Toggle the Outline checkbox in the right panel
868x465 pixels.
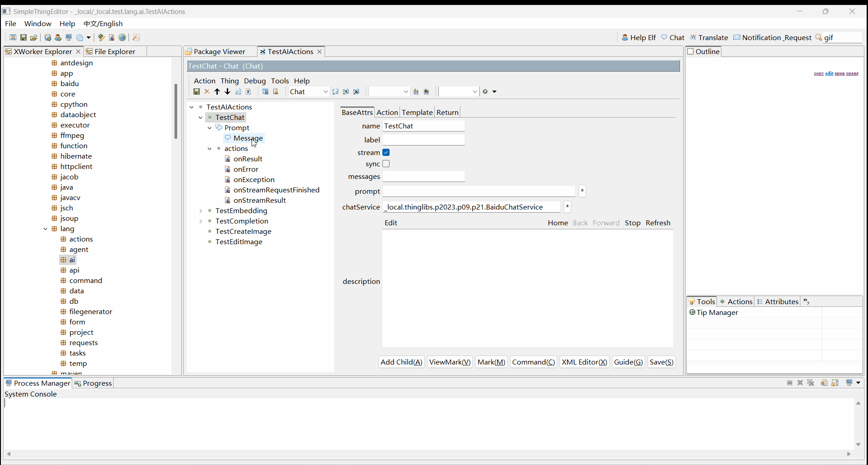(x=690, y=51)
